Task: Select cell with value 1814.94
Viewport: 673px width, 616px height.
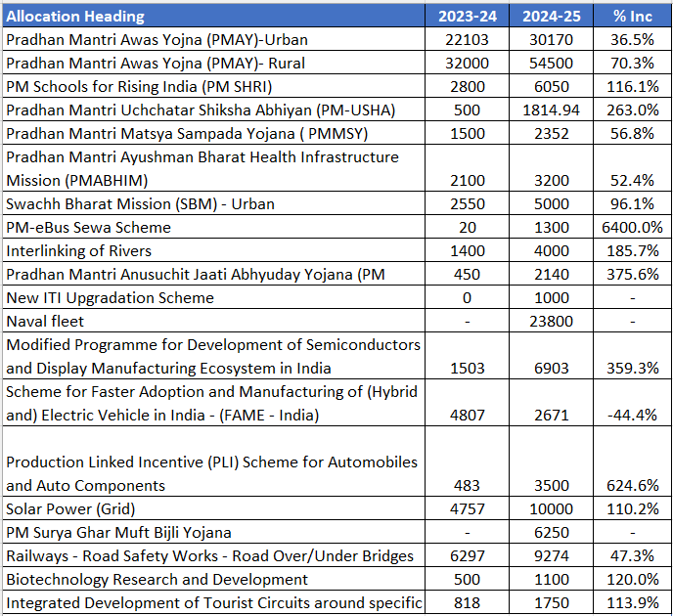Action: click(551, 110)
